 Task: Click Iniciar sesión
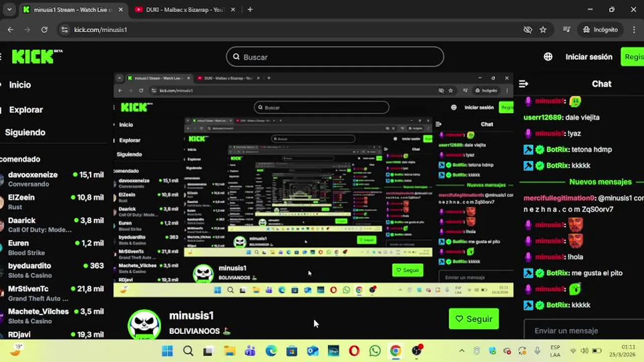pyautogui.click(x=589, y=57)
